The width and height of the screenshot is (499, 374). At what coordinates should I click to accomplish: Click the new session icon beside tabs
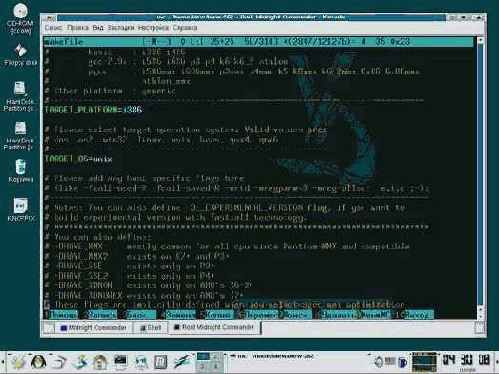click(x=49, y=328)
